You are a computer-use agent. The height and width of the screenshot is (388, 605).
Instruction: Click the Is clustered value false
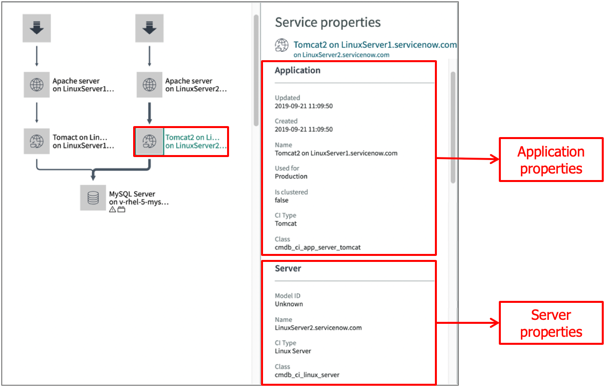point(282,200)
